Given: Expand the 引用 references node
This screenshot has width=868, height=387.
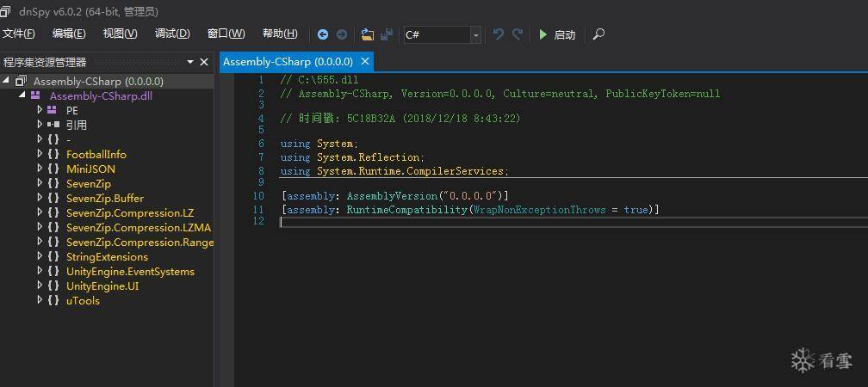Looking at the screenshot, I should click(x=40, y=125).
